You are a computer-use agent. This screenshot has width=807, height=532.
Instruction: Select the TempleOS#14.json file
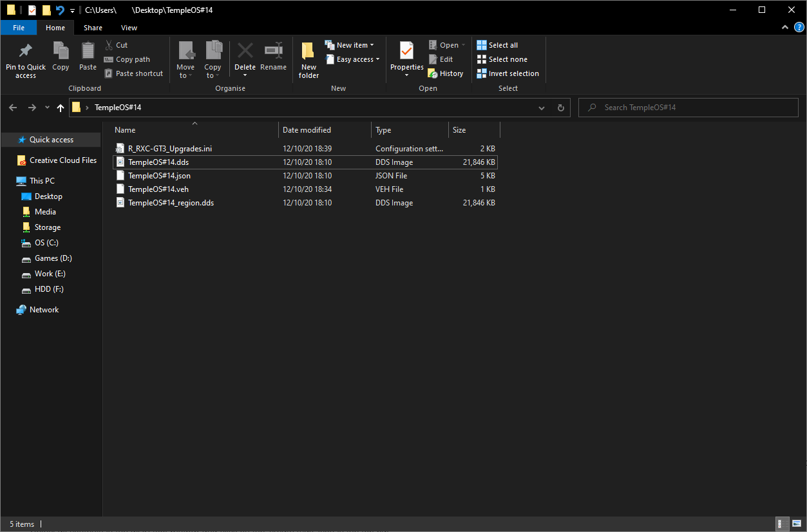[x=159, y=176]
